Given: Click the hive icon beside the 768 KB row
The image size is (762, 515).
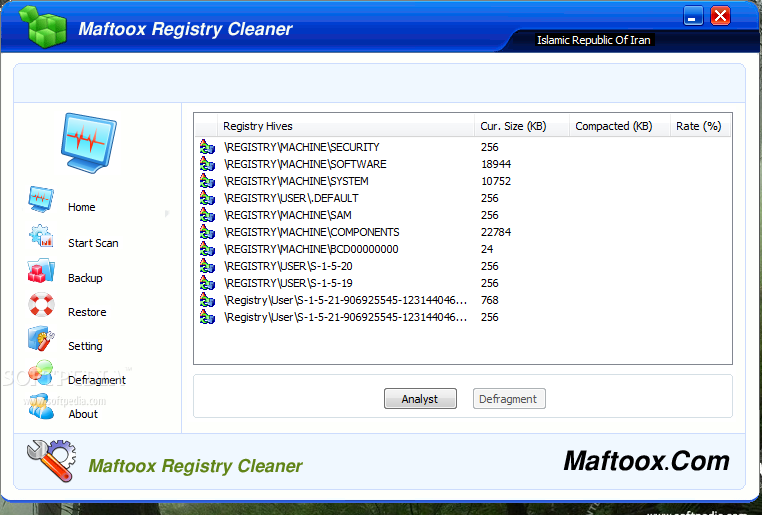Looking at the screenshot, I should (x=207, y=300).
